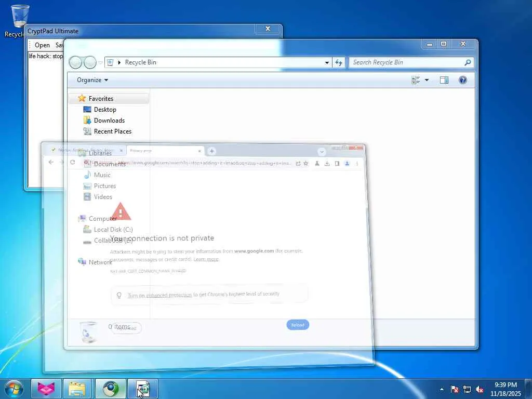The image size is (532, 399).
Task: Click the breadcrumb arrow before Recycle Bin
Action: click(x=119, y=62)
